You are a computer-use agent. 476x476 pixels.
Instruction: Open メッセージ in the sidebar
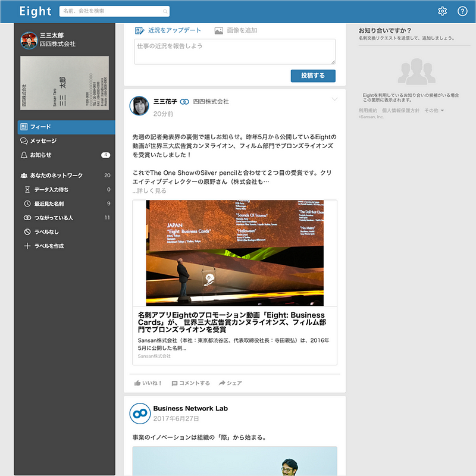click(x=67, y=141)
